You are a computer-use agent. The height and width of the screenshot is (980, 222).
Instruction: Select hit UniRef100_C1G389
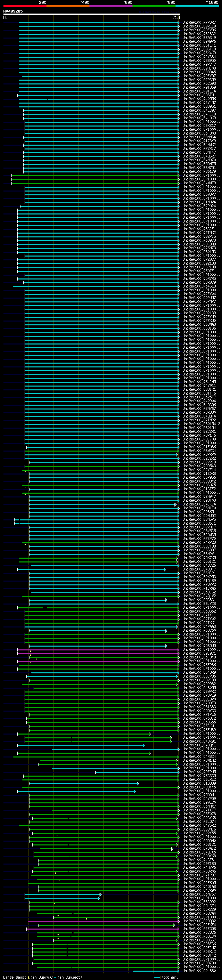(x=199, y=783)
